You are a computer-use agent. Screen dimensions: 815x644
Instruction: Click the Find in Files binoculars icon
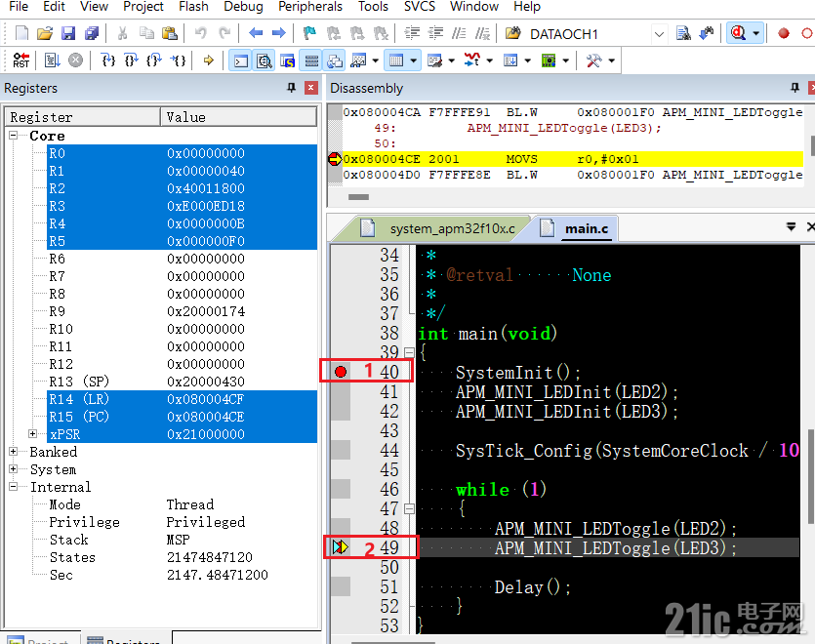513,33
